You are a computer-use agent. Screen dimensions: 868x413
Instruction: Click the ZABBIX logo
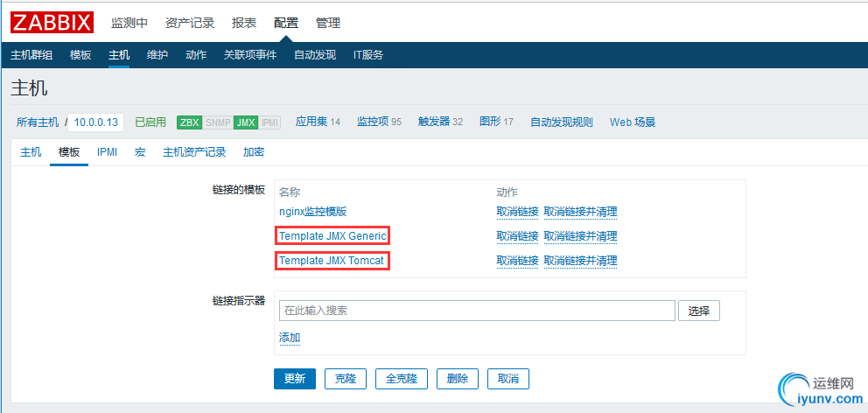pyautogui.click(x=52, y=23)
